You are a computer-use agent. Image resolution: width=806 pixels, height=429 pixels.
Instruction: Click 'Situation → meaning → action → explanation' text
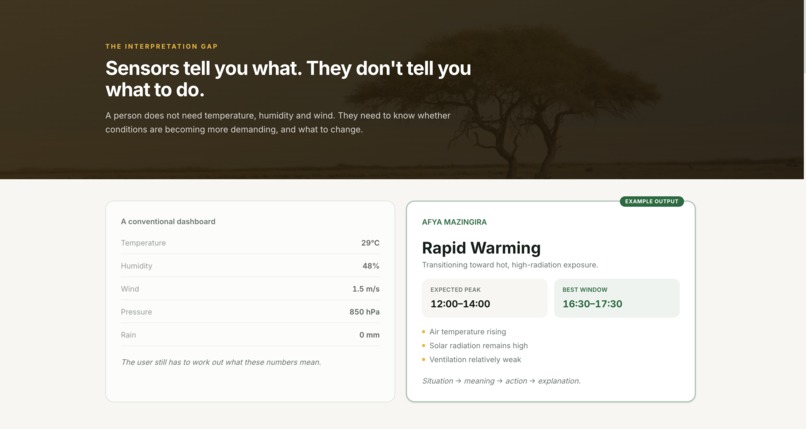coord(501,381)
